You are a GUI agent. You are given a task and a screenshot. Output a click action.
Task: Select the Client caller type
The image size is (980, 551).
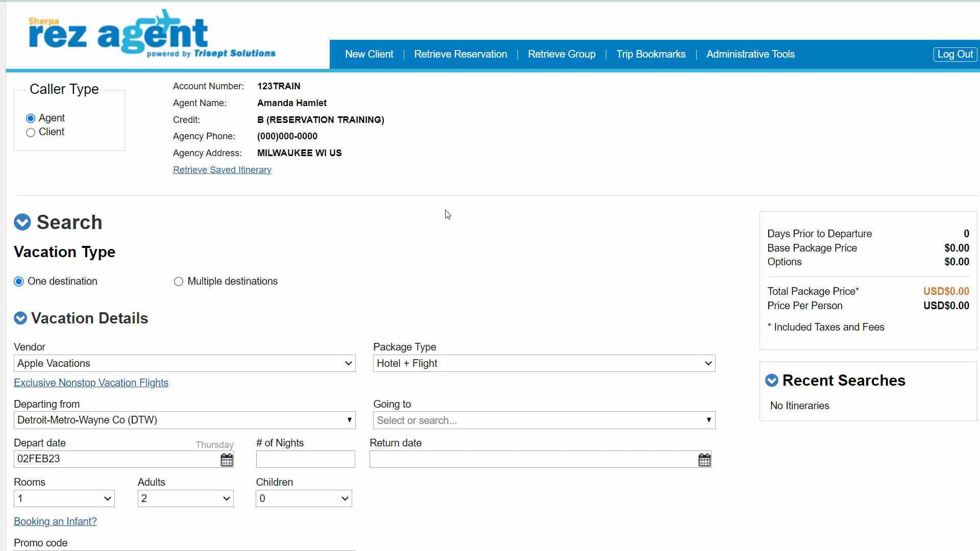pyautogui.click(x=31, y=133)
